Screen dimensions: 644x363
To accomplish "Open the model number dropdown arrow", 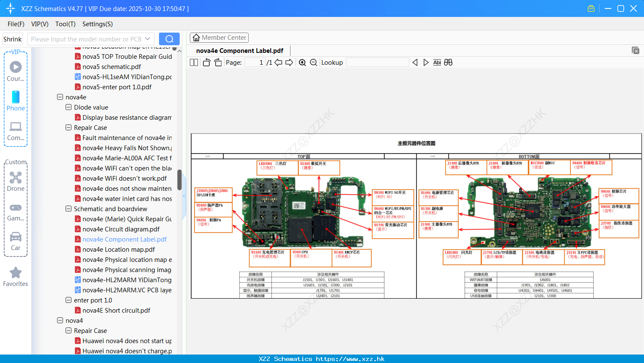I will click(x=148, y=39).
